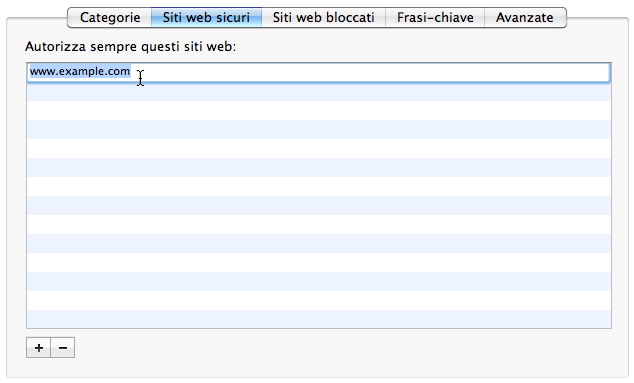Image resolution: width=634 pixels, height=383 pixels.
Task: Switch to the Categorie tab
Action: 110,17
